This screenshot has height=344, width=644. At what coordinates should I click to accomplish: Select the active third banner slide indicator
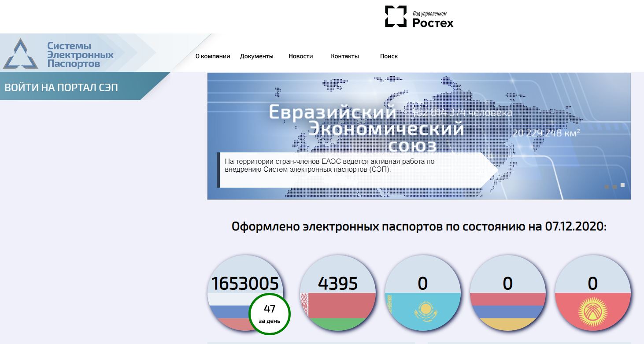622,185
